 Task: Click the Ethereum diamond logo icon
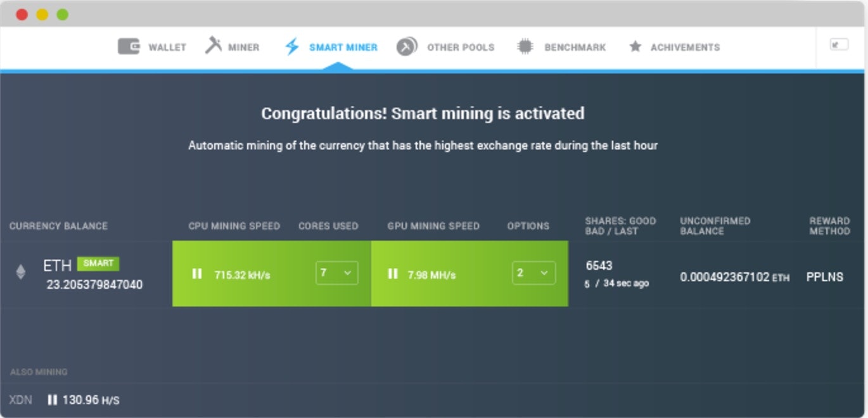[21, 272]
